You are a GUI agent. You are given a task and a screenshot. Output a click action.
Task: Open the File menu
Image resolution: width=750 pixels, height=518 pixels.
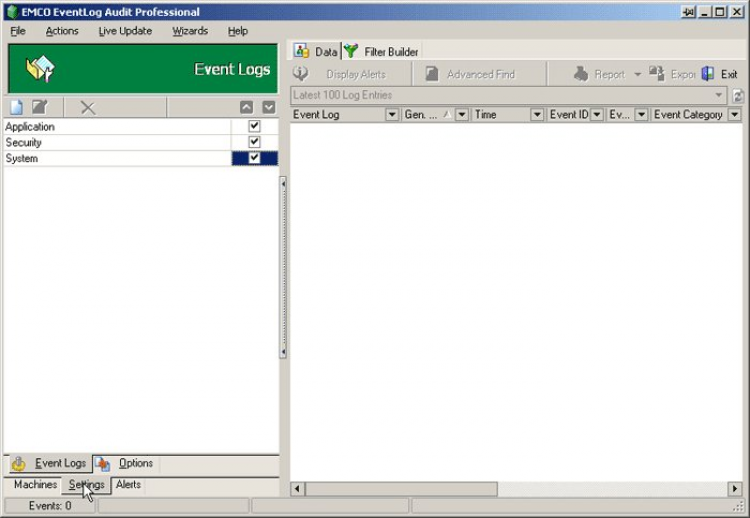click(x=18, y=31)
